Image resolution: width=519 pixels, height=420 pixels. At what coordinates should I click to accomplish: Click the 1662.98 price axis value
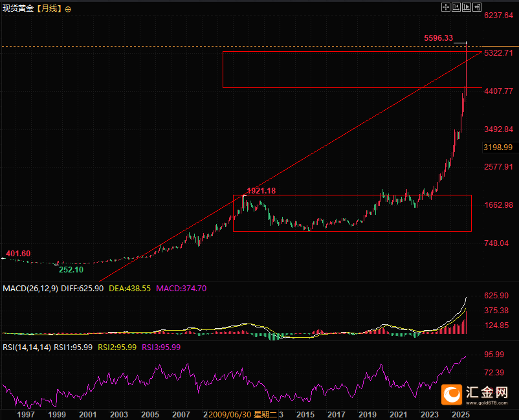[x=498, y=205]
